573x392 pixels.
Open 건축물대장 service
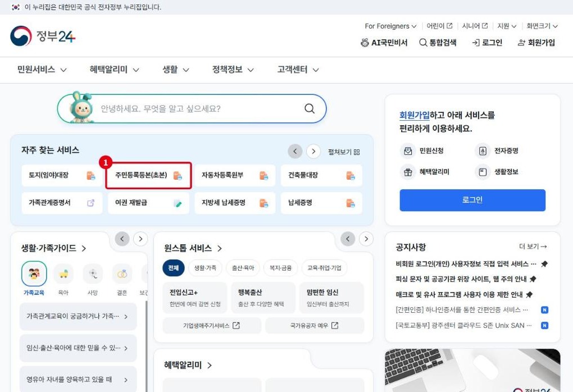point(321,175)
